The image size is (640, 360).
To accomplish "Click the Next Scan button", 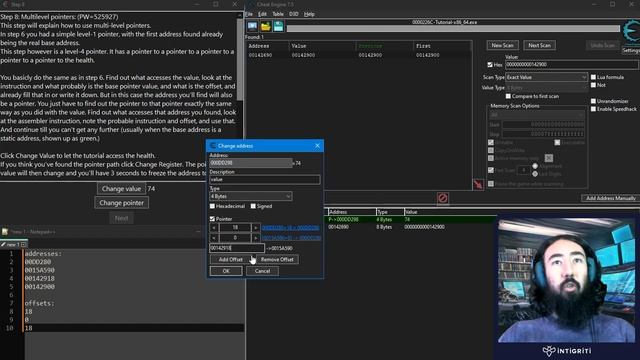I will (x=539, y=45).
